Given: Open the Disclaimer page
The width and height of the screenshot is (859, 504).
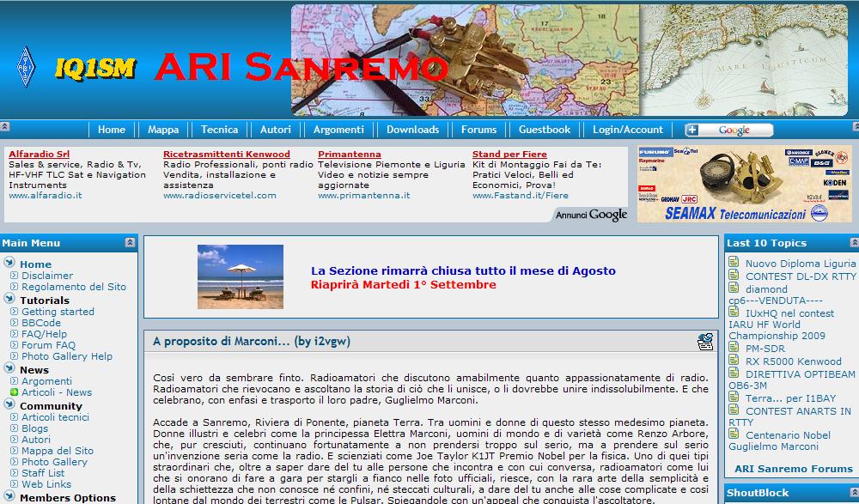Looking at the screenshot, I should [x=47, y=276].
